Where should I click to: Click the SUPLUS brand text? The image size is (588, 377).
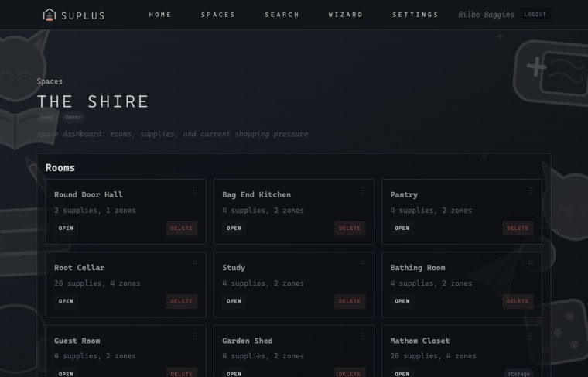(83, 15)
